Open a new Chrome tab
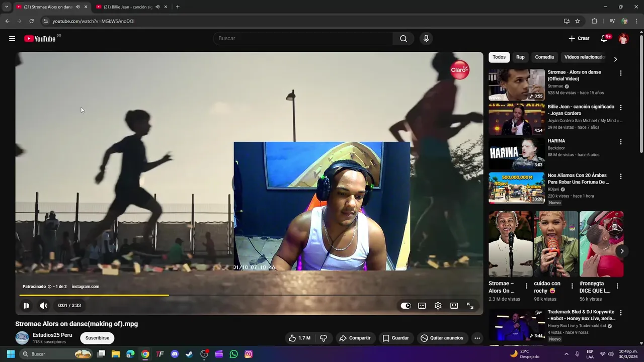This screenshot has height=362, width=644. (178, 7)
